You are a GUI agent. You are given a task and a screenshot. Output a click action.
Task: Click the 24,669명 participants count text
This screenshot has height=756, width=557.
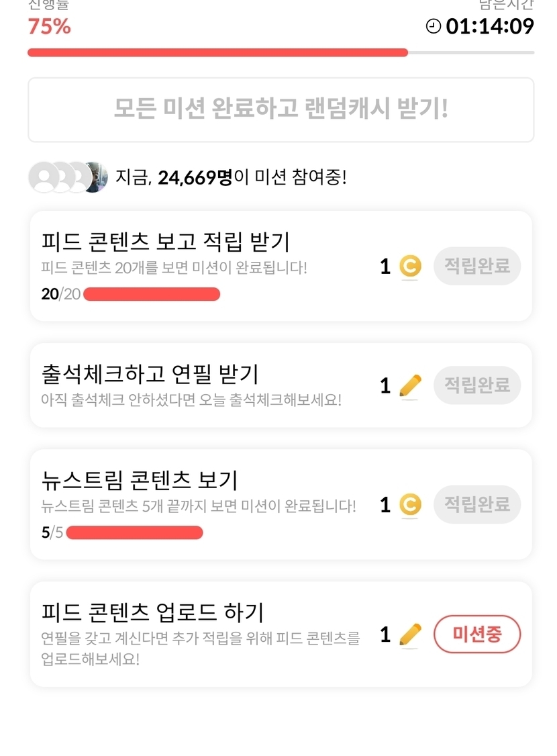195,177
